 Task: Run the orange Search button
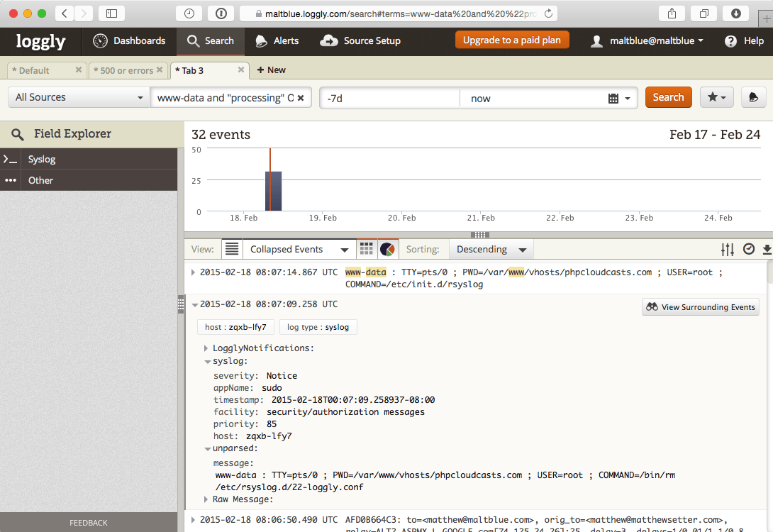click(669, 97)
